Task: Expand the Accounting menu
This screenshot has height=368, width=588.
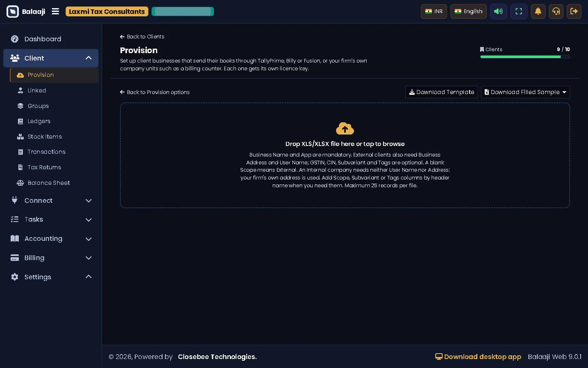Action: [x=51, y=239]
